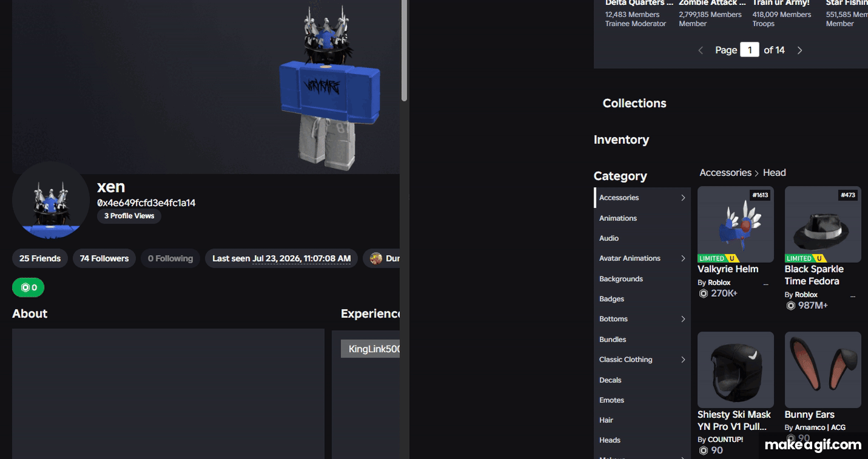Open creator Roblox link under Black Sparkle Fedora
The width and height of the screenshot is (868, 459).
click(807, 294)
